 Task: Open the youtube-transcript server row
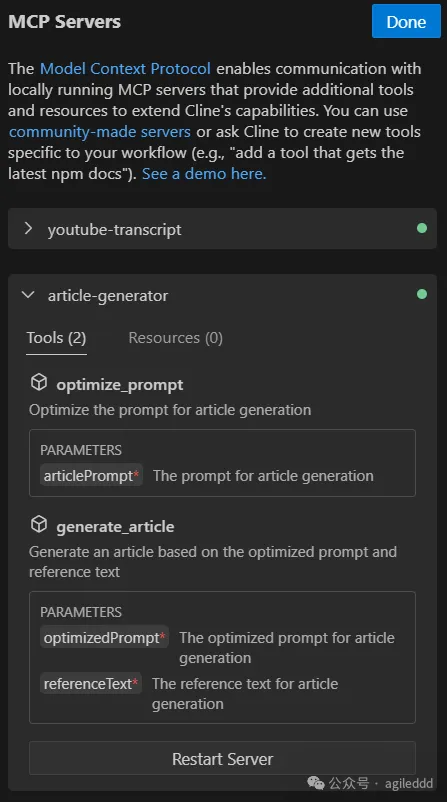(x=222, y=229)
